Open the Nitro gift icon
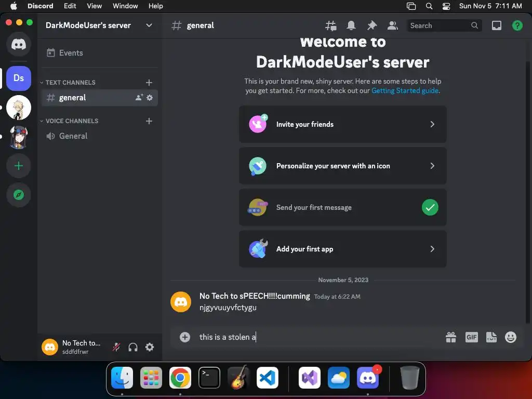 pos(451,337)
